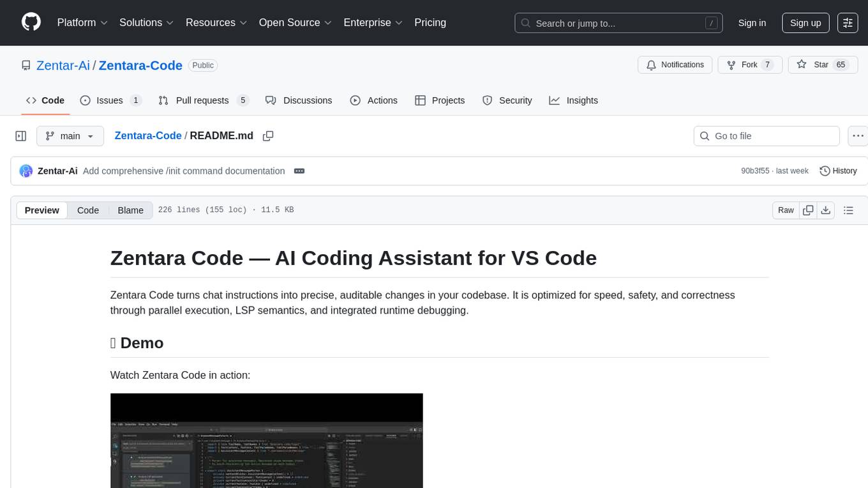Switch to the Code tab
This screenshot has height=488, width=868.
(45, 100)
